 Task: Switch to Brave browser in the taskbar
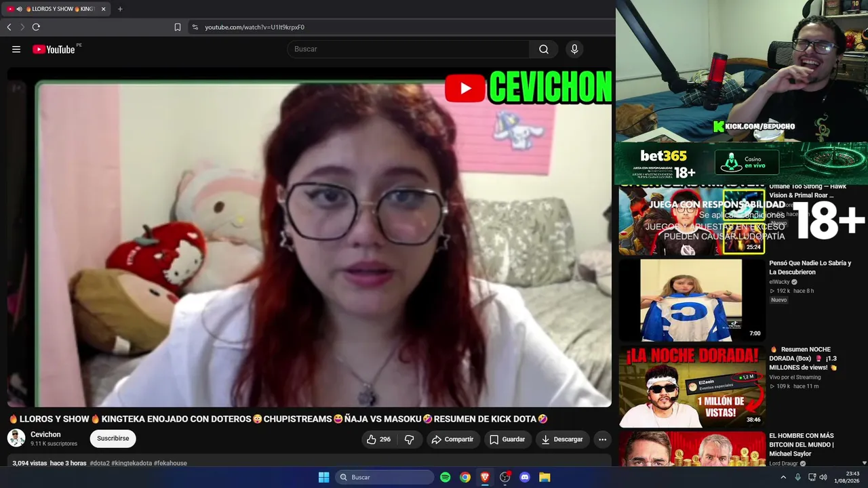coord(485,477)
